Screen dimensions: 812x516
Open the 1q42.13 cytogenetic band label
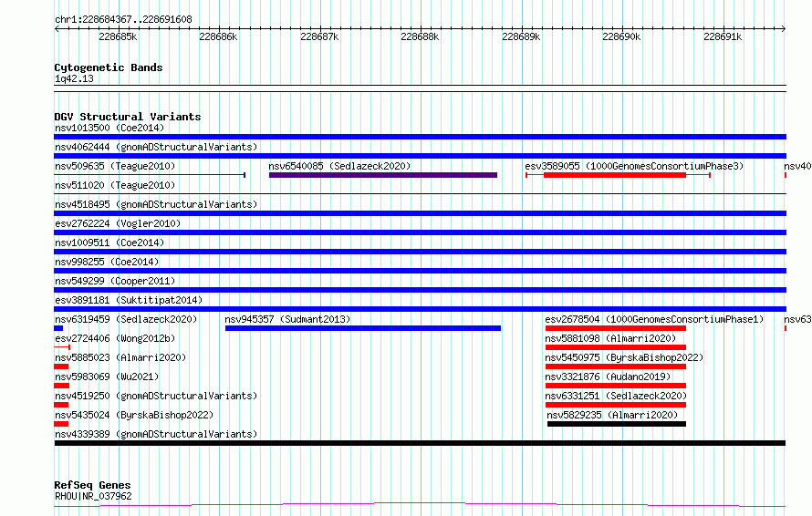click(x=74, y=78)
